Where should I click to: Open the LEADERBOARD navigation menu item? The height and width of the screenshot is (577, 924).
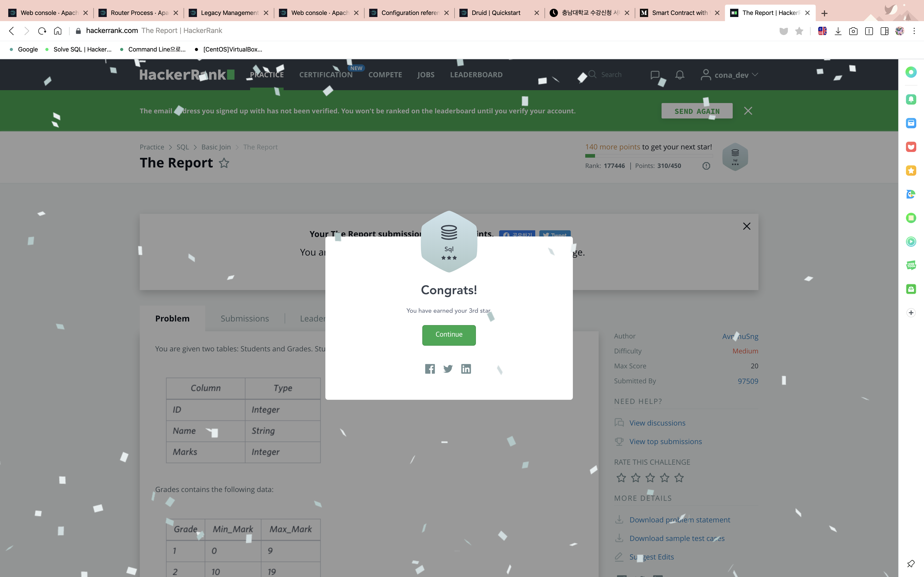476,75
